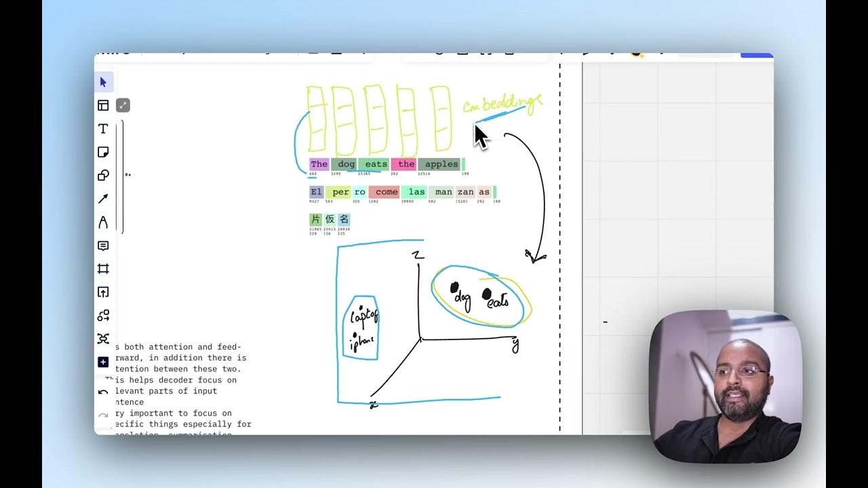Image resolution: width=868 pixels, height=488 pixels.
Task: Click the 'as' token box
Action: 484,192
